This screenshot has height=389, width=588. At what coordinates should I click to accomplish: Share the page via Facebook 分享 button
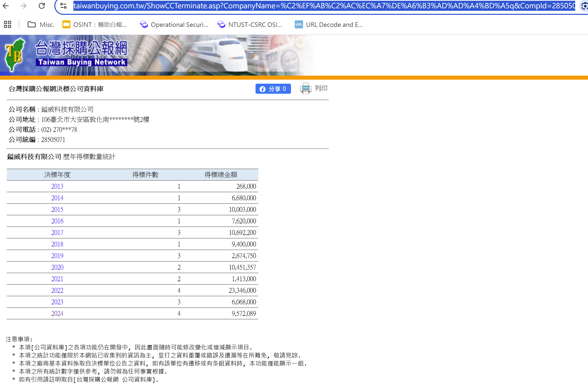coord(273,89)
